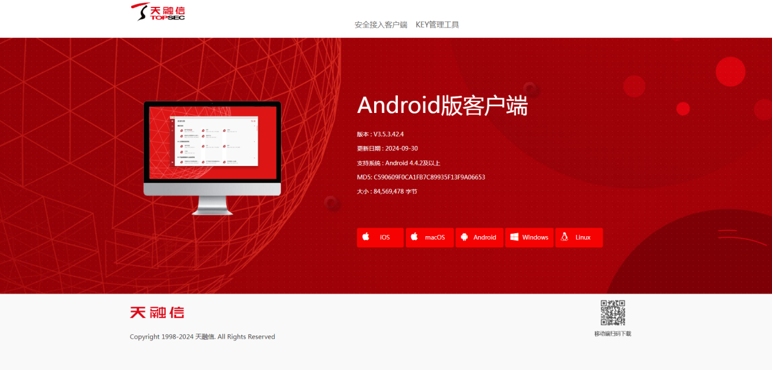Click the MD5 checksum line
Image resolution: width=773 pixels, height=370 pixels.
421,177
